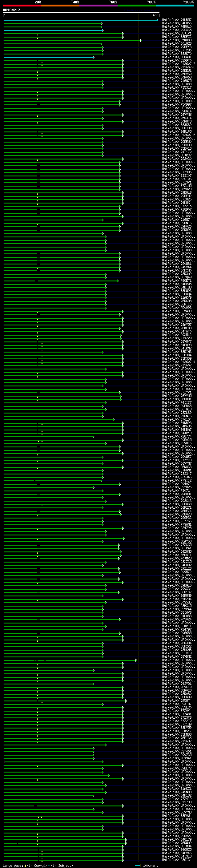197x868 pixels.
Task: Open hit UniRef100_Q9SXK5
Action: click(x=177, y=30)
